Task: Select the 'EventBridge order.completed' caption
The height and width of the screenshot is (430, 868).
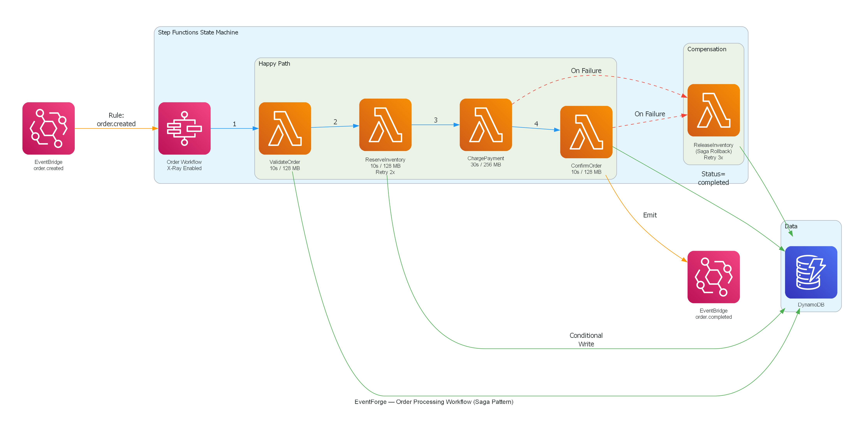Action: 713,314
